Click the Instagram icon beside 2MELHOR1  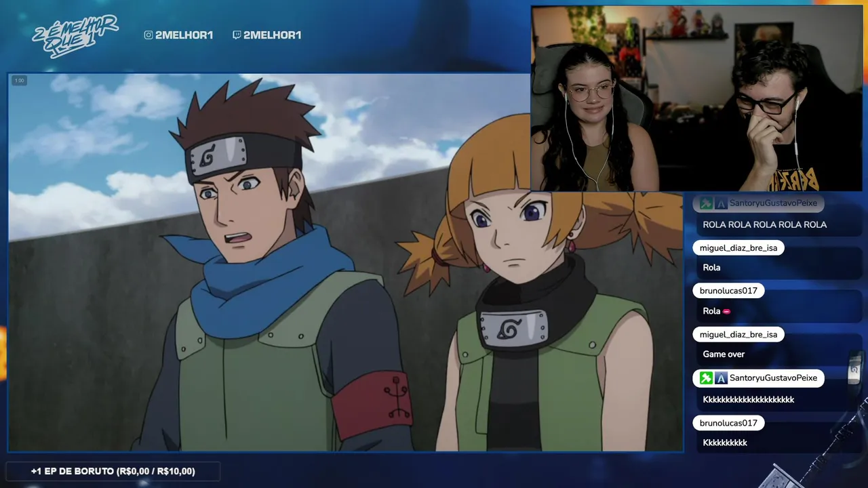[149, 35]
